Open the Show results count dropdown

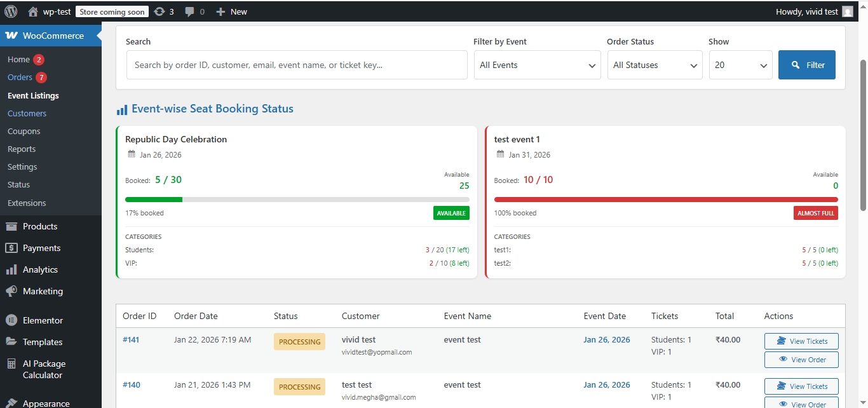pos(740,64)
